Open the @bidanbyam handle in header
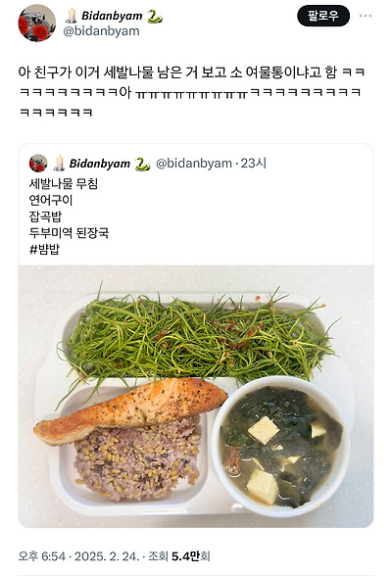The height and width of the screenshot is (576, 392). (101, 31)
